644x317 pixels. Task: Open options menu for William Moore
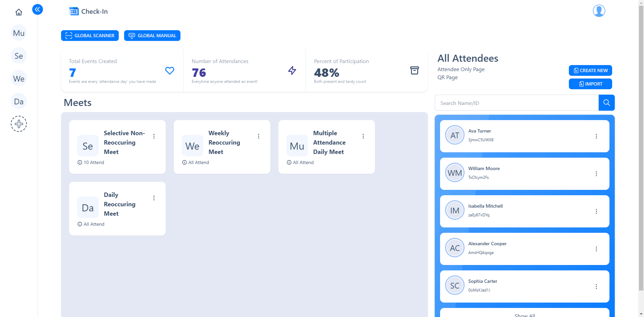click(x=596, y=174)
